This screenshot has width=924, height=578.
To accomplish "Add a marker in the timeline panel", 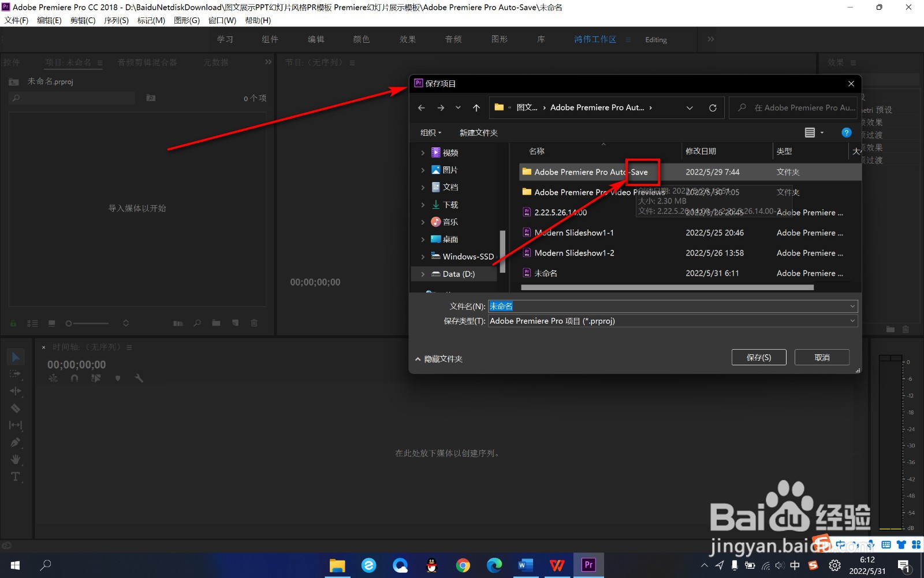I will click(x=118, y=378).
